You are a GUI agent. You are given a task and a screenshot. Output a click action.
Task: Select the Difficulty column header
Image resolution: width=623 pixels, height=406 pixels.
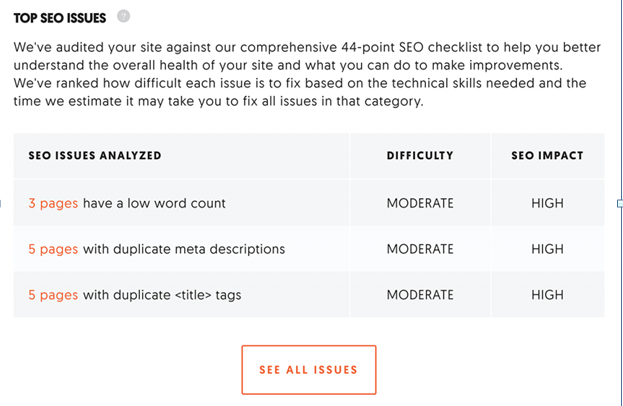[x=420, y=155]
